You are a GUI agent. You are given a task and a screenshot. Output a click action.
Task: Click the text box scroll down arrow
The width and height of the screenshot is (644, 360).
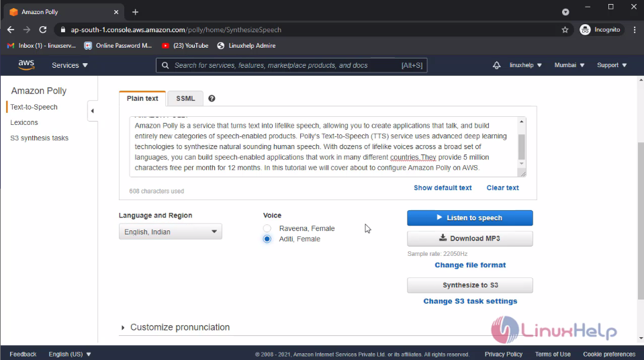[522, 164]
